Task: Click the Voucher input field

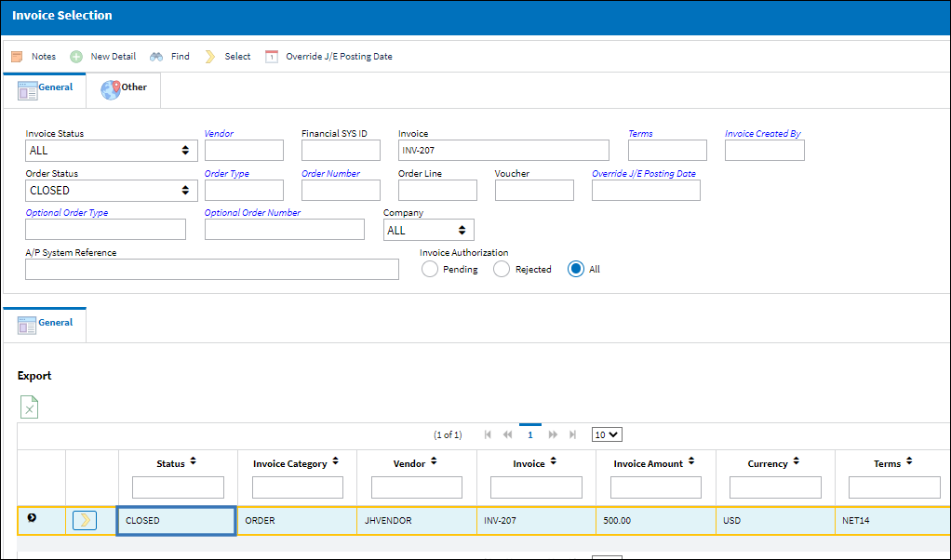Action: [534, 191]
